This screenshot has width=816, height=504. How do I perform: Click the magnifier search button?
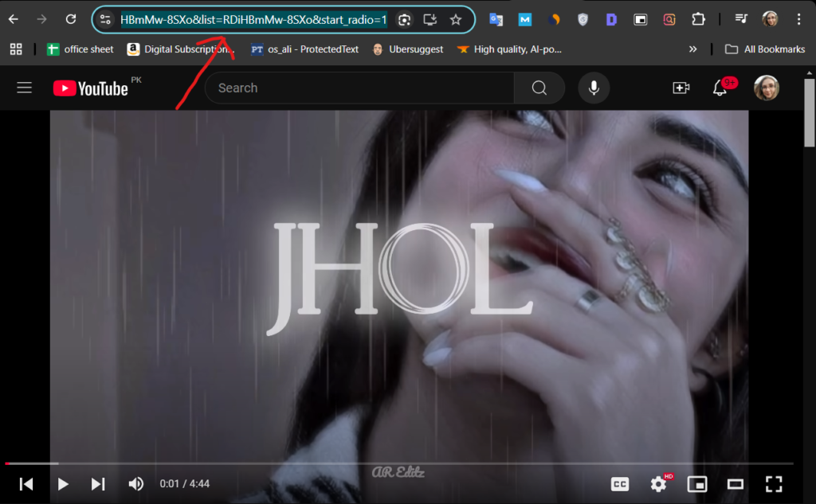click(539, 88)
